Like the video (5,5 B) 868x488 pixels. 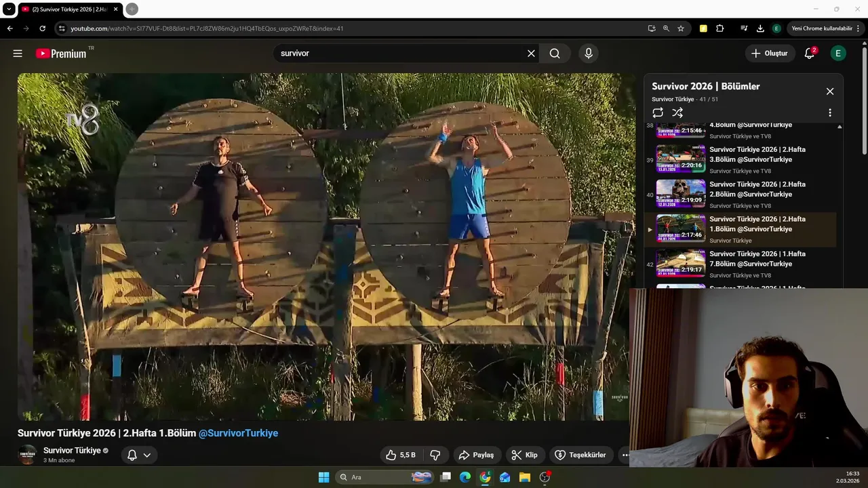[400, 455]
